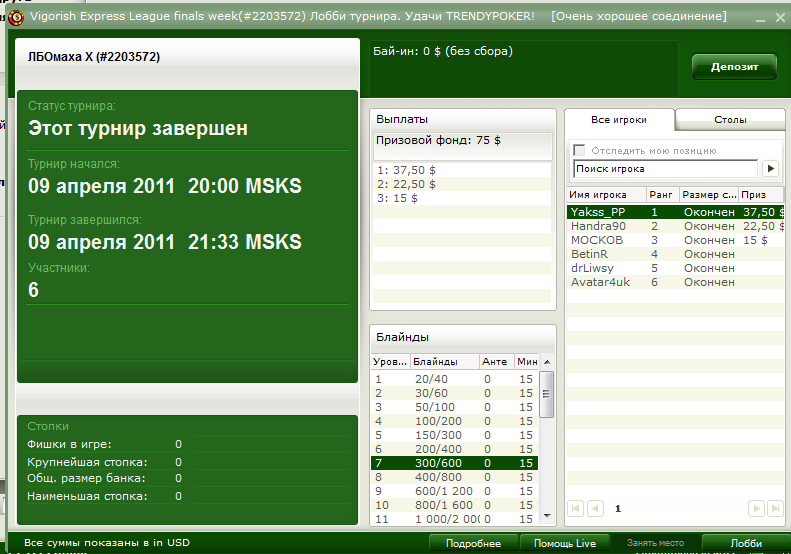The width and height of the screenshot is (791, 554).
Task: Select blinds level row '150/300'
Action: (455, 435)
